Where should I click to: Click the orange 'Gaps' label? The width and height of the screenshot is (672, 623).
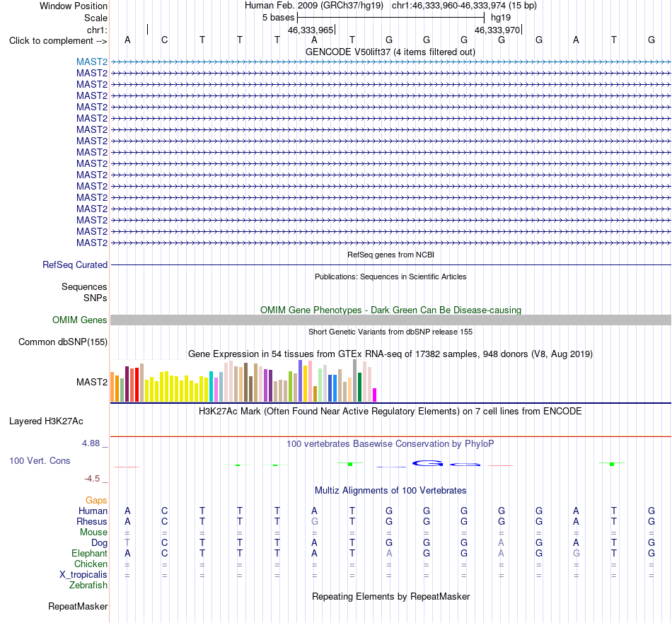96,501
